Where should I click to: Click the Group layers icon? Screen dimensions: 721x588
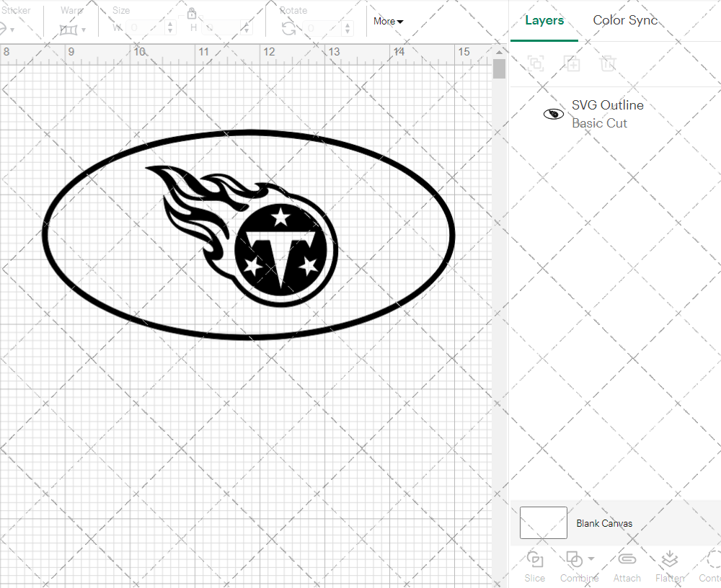coord(536,64)
